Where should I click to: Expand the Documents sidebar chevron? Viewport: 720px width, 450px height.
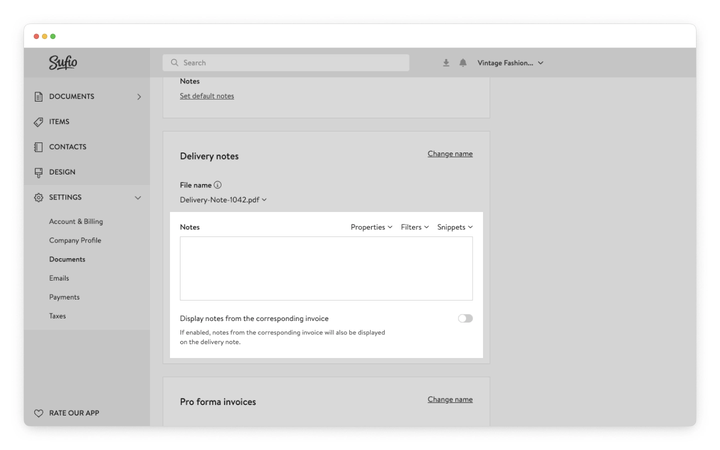pos(139,97)
